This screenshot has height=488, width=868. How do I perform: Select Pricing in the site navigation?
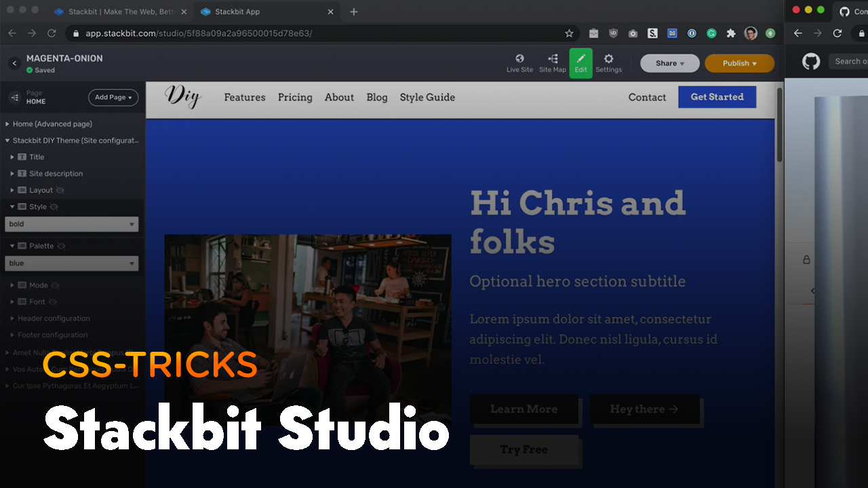295,98
